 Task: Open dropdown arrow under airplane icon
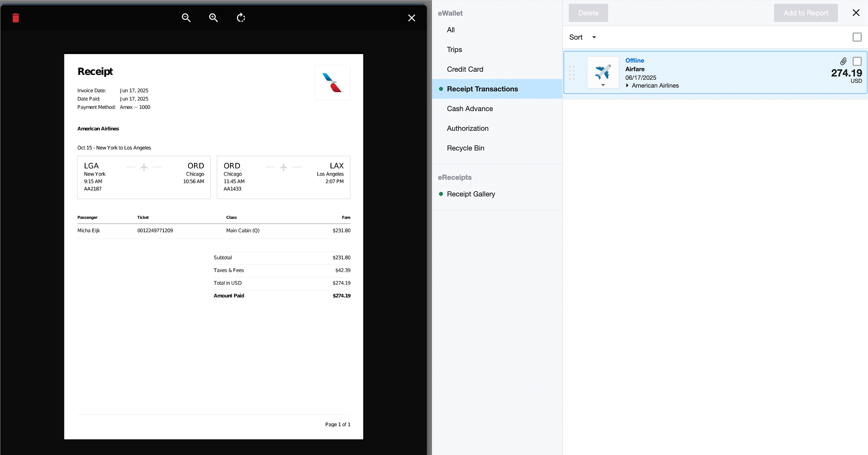pos(603,85)
